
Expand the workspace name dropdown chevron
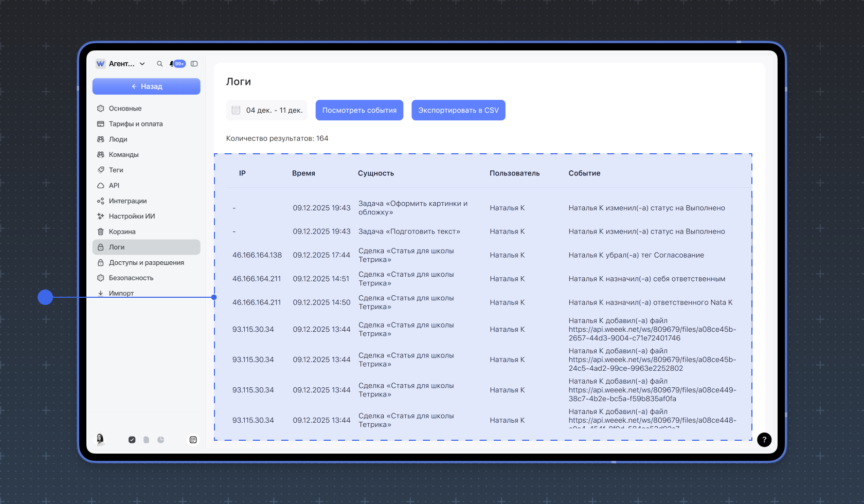142,64
